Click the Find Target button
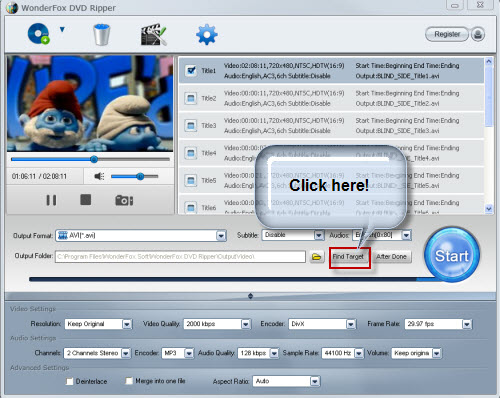Viewport: 500px width, 398px height. click(348, 257)
